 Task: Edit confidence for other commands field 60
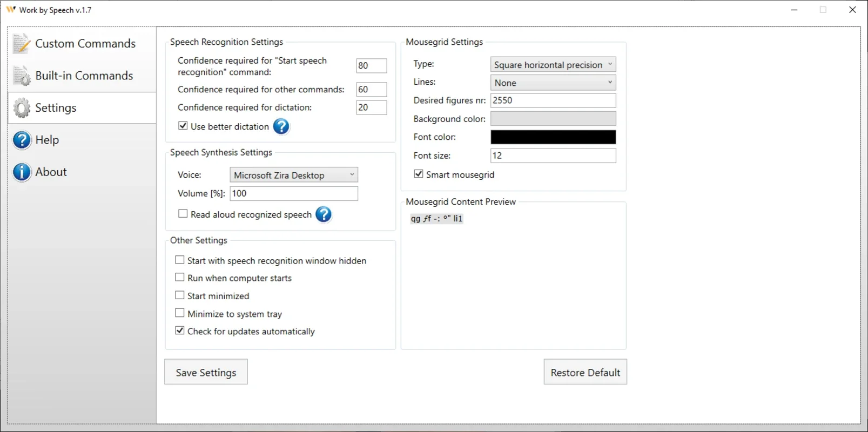click(x=372, y=90)
